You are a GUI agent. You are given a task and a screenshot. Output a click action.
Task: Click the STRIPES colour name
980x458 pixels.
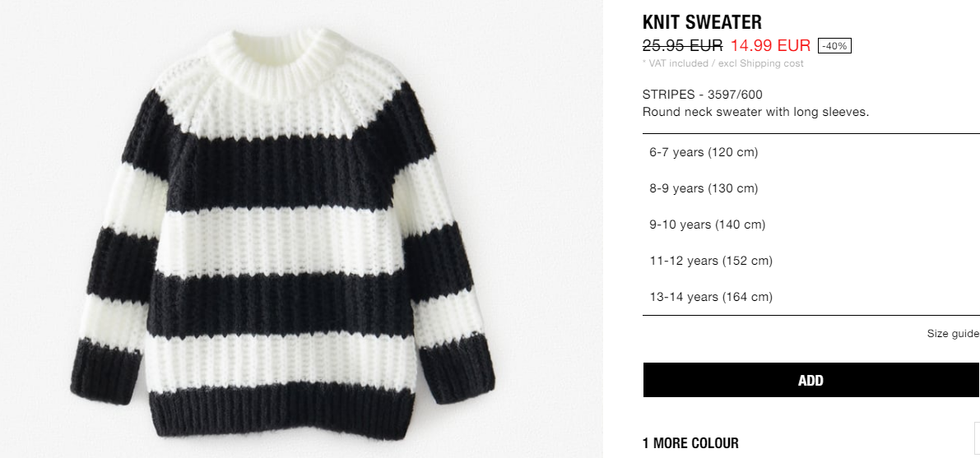(668, 95)
